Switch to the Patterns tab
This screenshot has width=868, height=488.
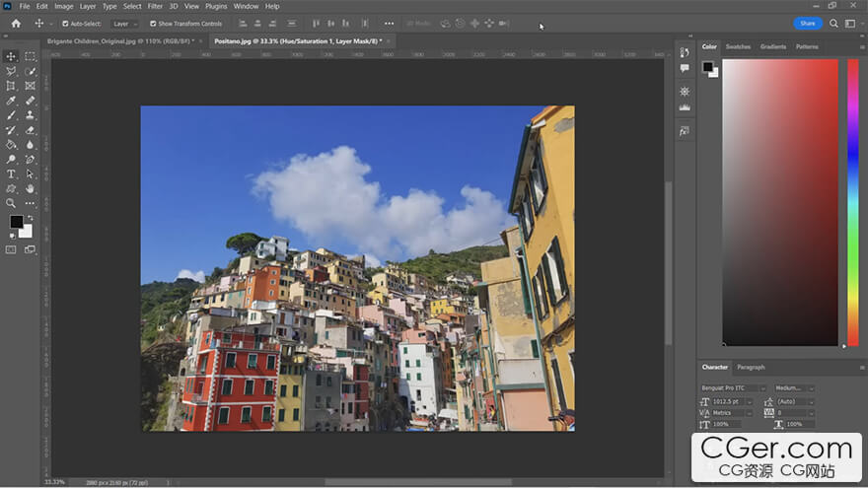point(807,46)
